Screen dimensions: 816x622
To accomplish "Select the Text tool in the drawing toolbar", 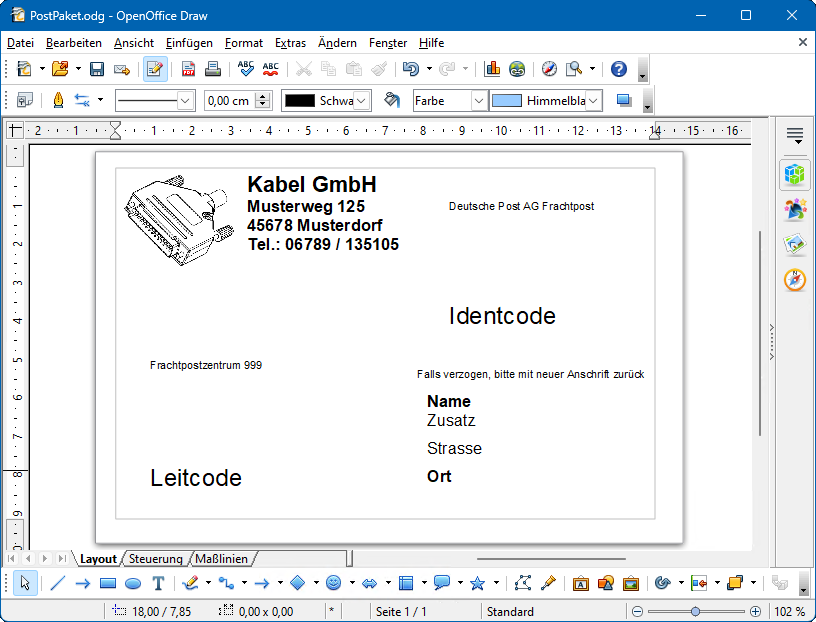I will (158, 583).
